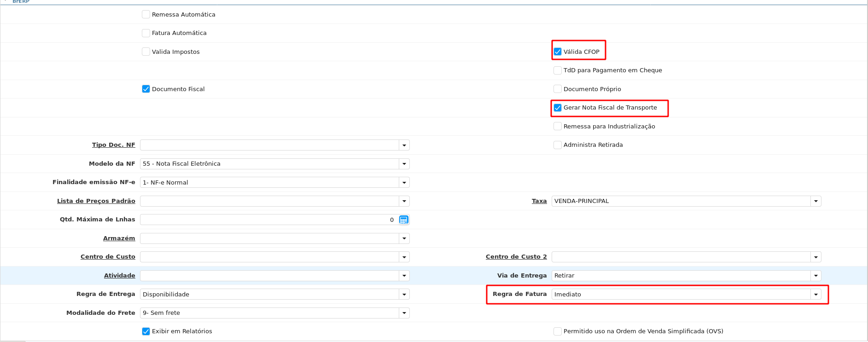Viewport: 868px width, 342px height.
Task: Open the Modalidade do Frete dropdown
Action: click(x=404, y=313)
